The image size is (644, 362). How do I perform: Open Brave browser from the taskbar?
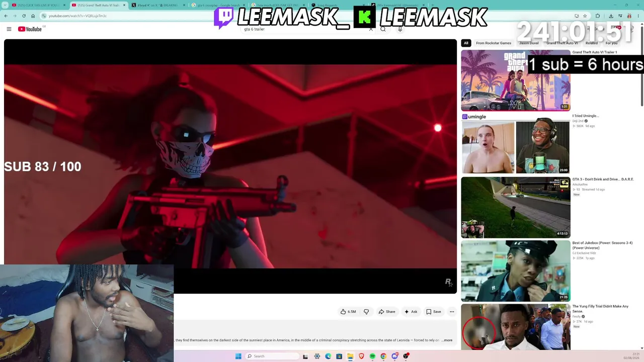[361, 356]
